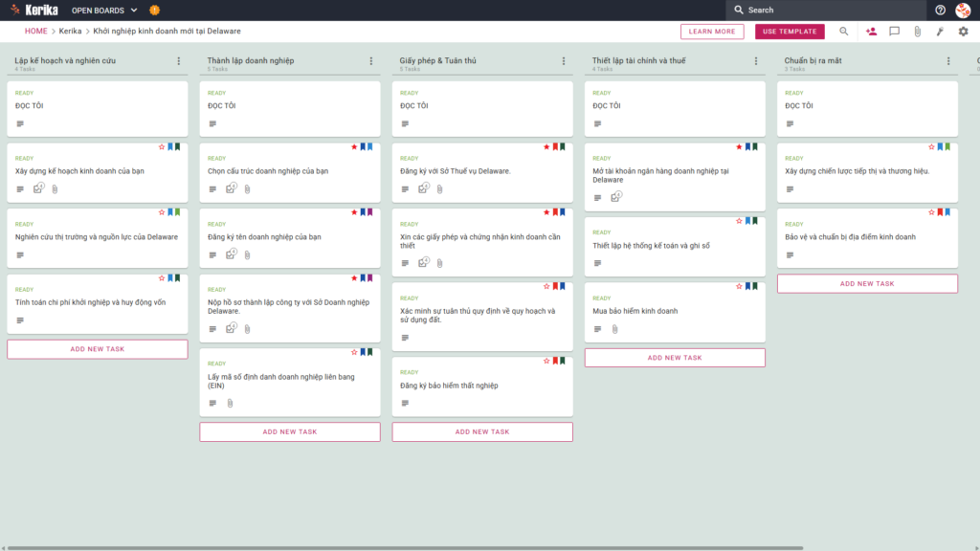Viewport: 980px width, 551px height.
Task: Toggle star on Lấy mã số định danh card
Action: click(x=354, y=352)
